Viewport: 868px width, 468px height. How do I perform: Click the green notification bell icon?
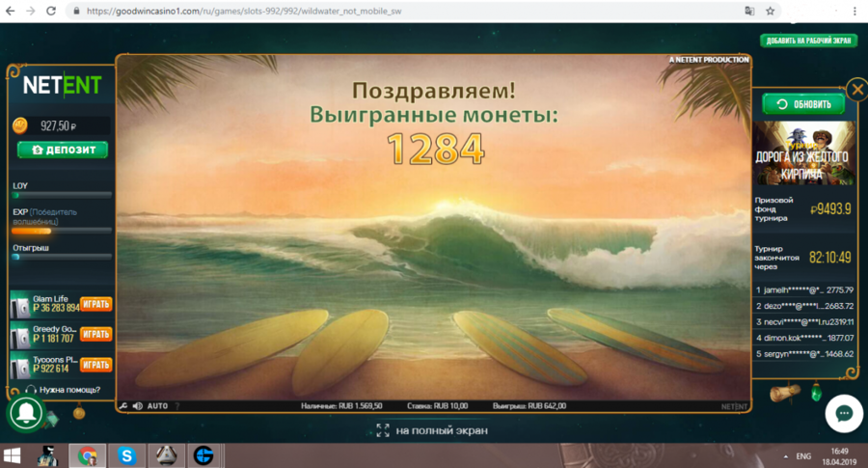[x=26, y=414]
